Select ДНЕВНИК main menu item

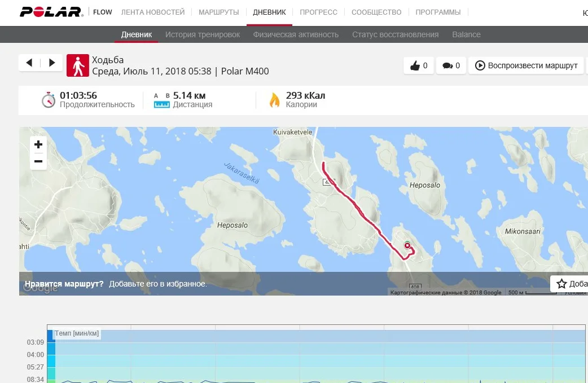pos(269,12)
